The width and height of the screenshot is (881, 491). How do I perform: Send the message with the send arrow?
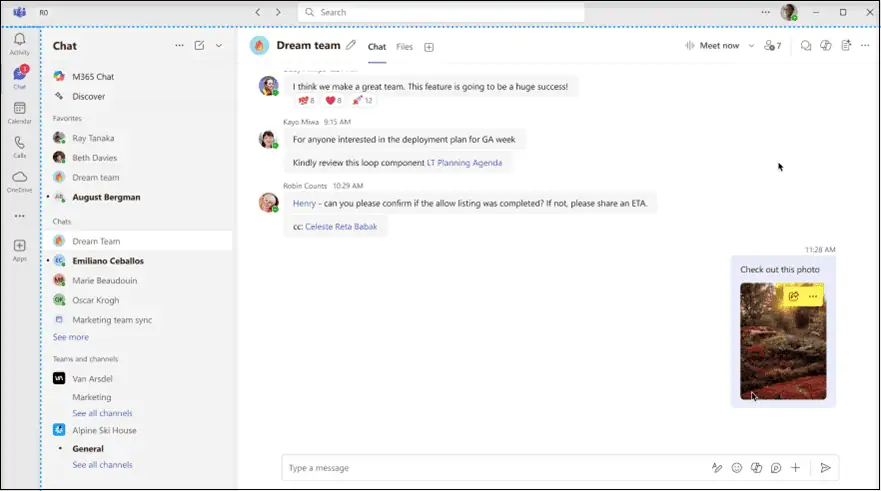[825, 467]
